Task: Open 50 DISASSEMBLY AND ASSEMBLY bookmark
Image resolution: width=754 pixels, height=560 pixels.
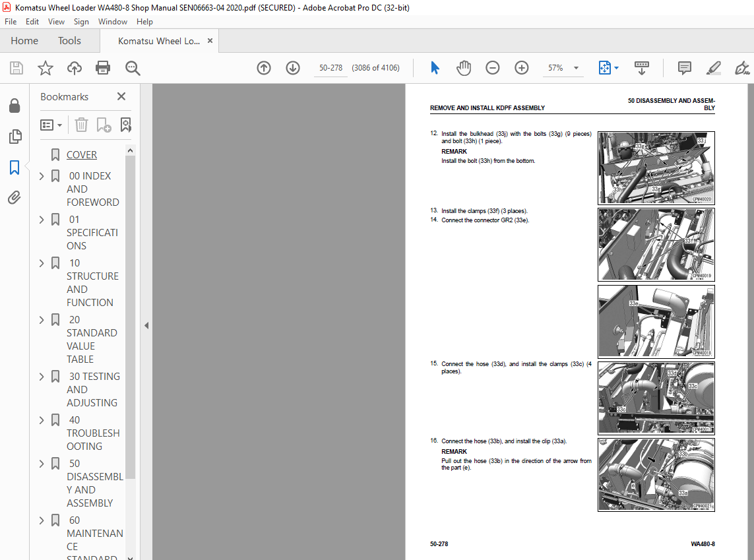Action: point(94,483)
